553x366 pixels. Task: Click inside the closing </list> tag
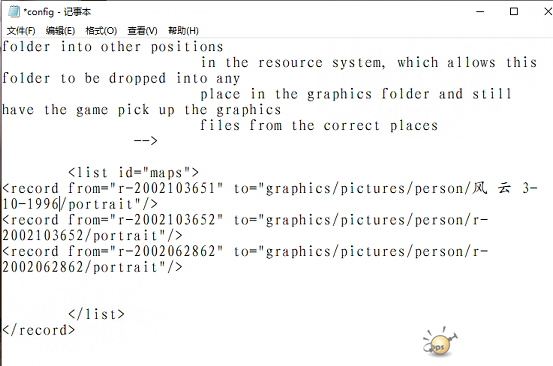(96, 314)
